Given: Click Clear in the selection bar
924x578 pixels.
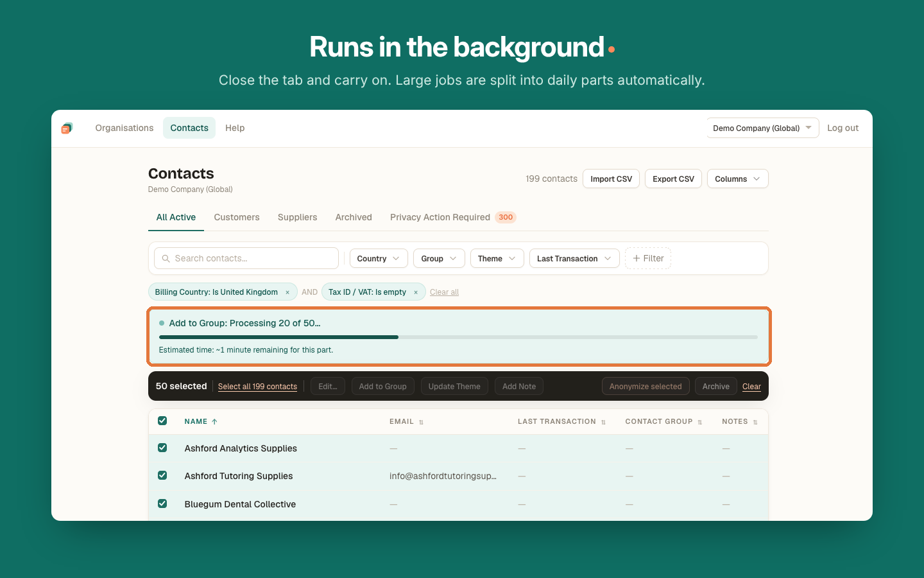Looking at the screenshot, I should (x=751, y=387).
